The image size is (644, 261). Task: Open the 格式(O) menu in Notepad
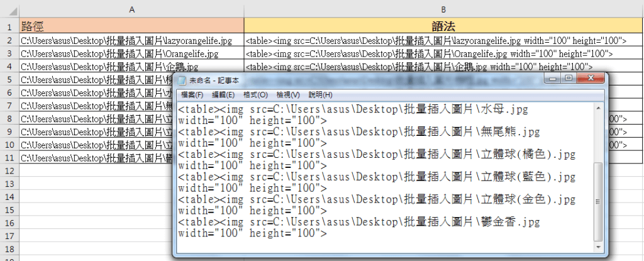[x=255, y=94]
